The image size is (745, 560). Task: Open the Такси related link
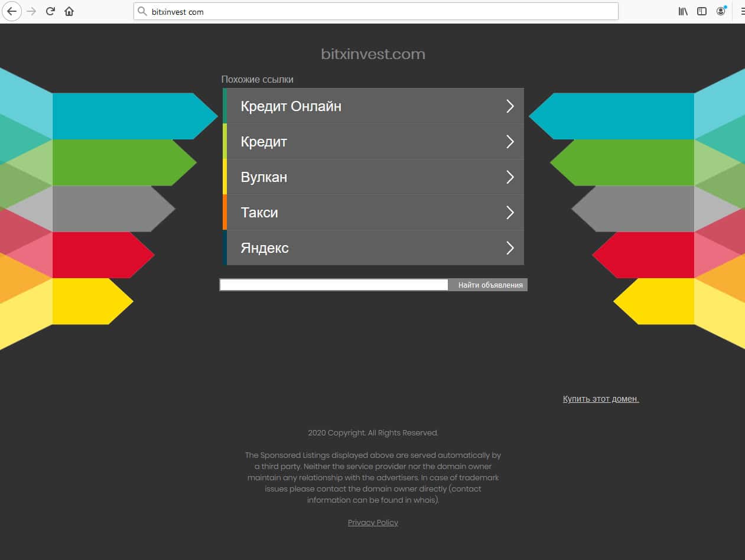coord(373,212)
